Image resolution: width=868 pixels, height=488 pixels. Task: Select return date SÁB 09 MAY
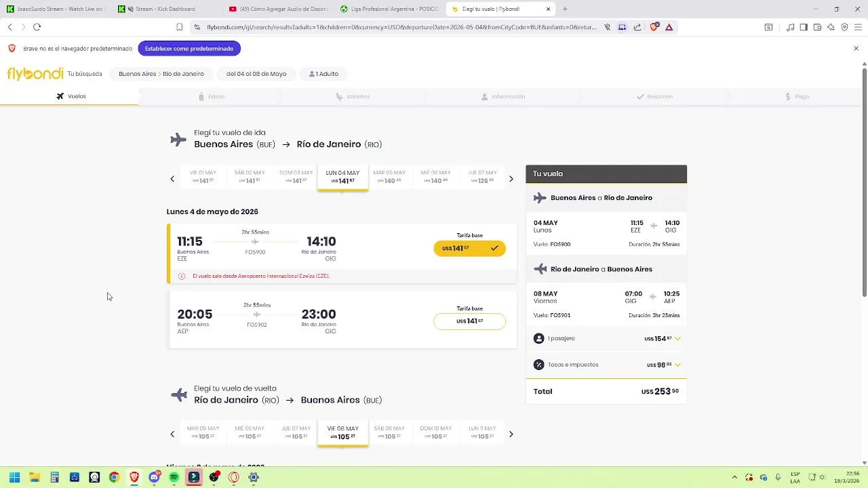(389, 432)
